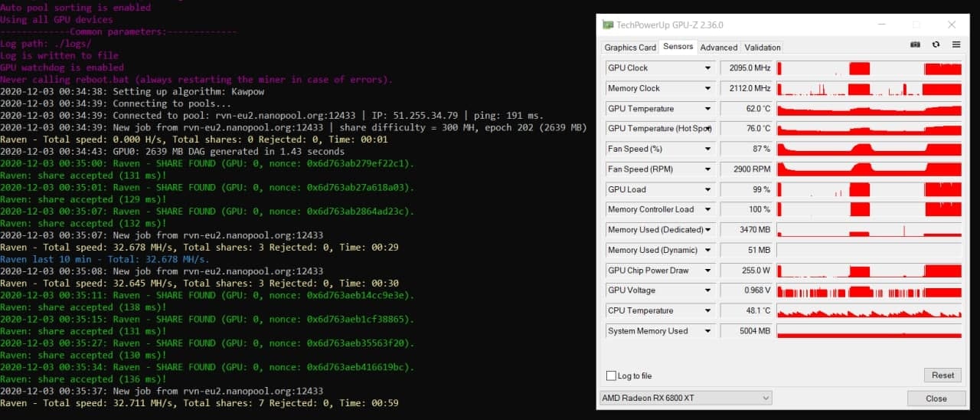Click the TechPowerUp GPU-Z 2.36.0 title text
980x420 pixels.
tap(670, 25)
